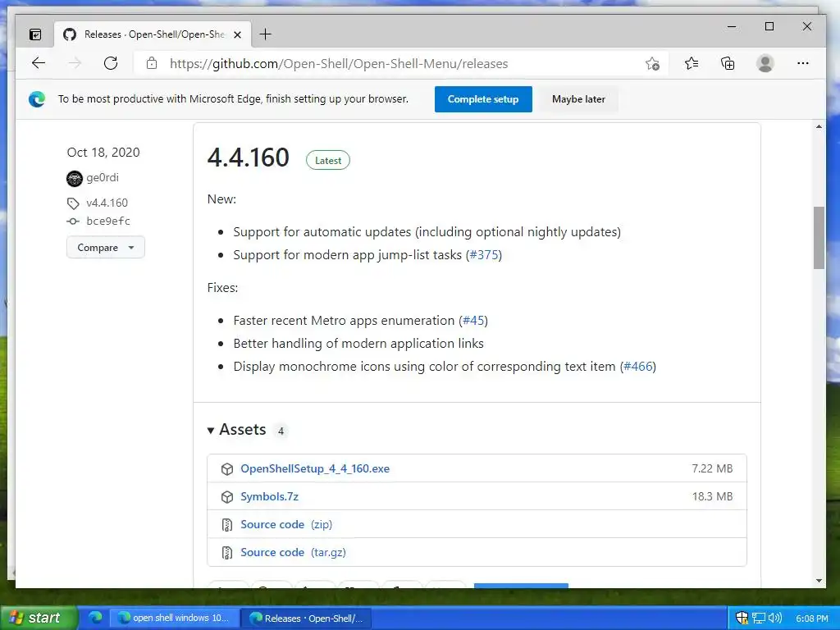Screen dimensions: 840x630
Task: Switch to open shell windows 10 taskbar item
Action: [174, 618]
